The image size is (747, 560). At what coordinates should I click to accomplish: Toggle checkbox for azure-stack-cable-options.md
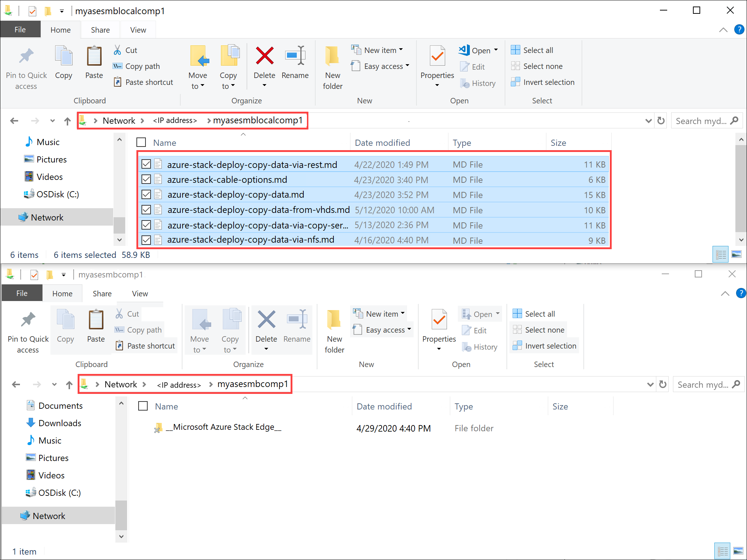tap(145, 180)
